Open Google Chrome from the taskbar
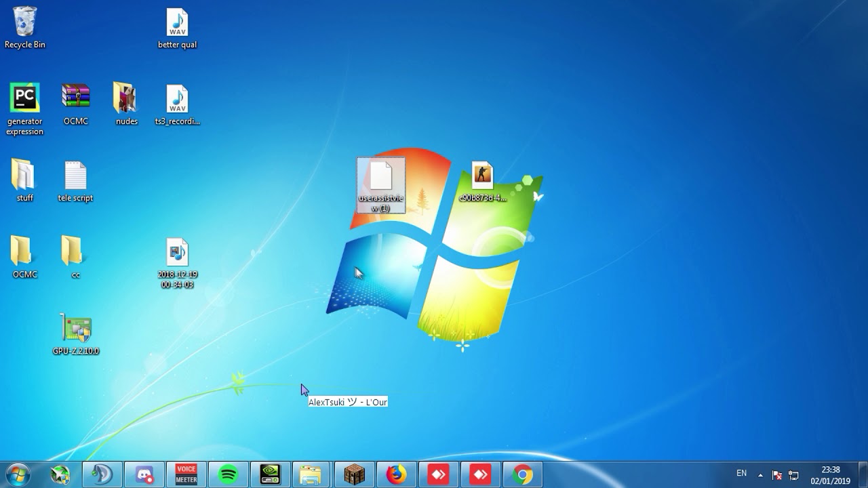Screen dimensions: 868x488 coord(523,474)
